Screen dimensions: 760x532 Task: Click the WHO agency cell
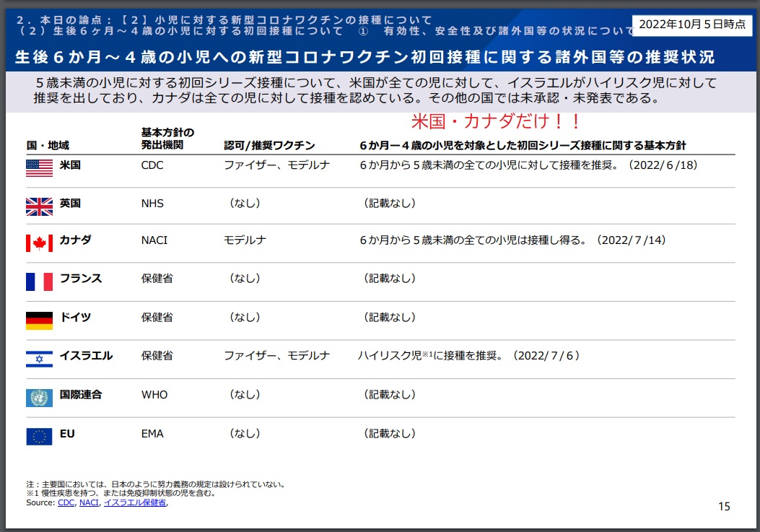point(154,395)
